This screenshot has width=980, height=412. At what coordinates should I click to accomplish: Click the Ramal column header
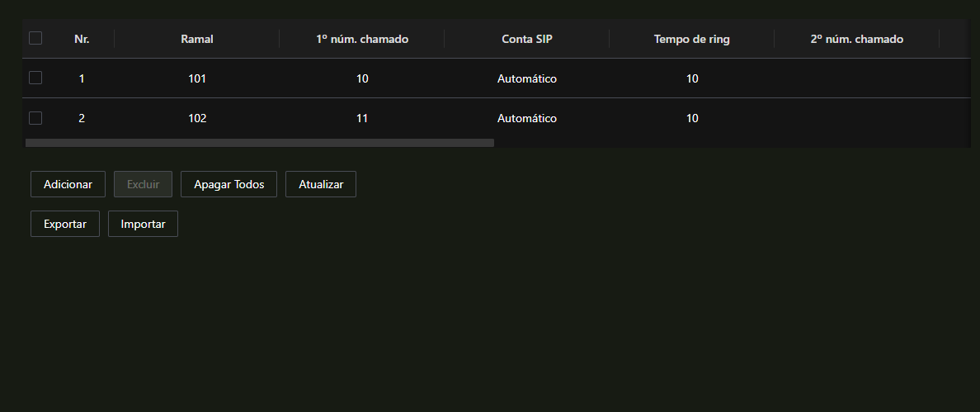pyautogui.click(x=197, y=39)
